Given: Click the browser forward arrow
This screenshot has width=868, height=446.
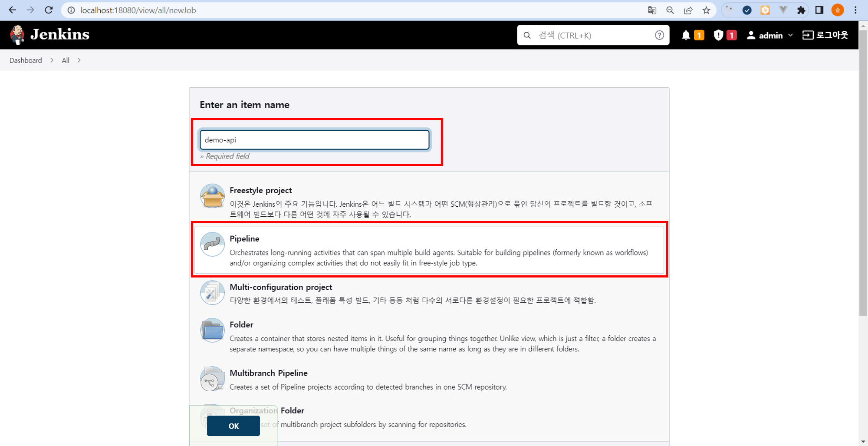Looking at the screenshot, I should point(30,10).
